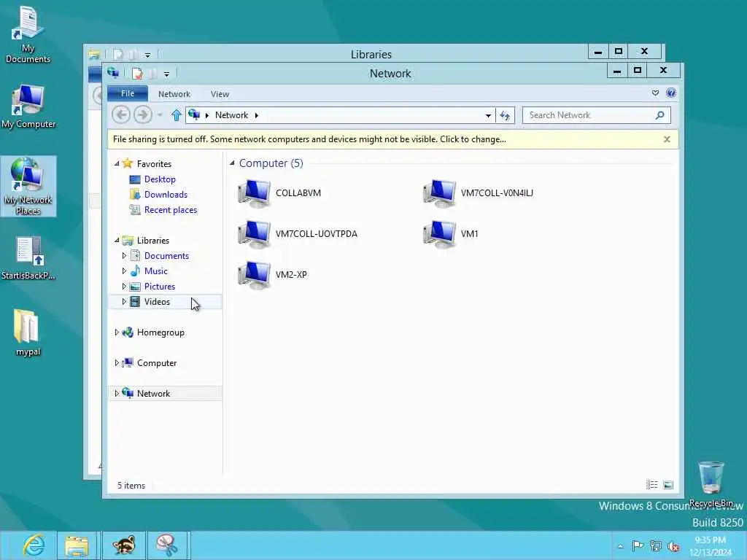This screenshot has height=560, width=747.
Task: Expand the ribbon chevron
Action: (x=656, y=93)
